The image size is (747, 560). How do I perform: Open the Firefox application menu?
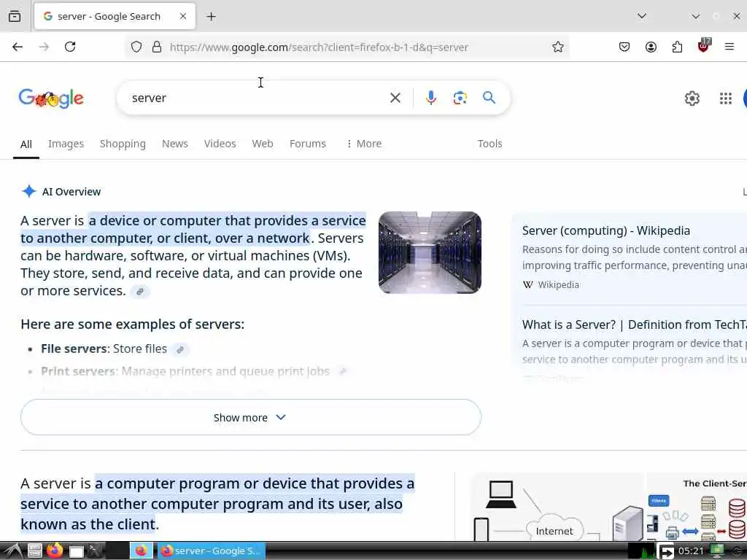coord(729,47)
